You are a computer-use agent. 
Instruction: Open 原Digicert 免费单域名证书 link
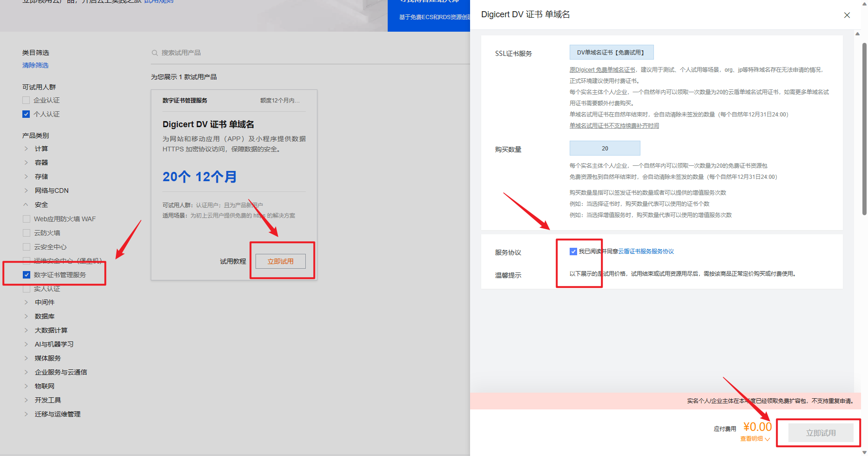(x=602, y=70)
